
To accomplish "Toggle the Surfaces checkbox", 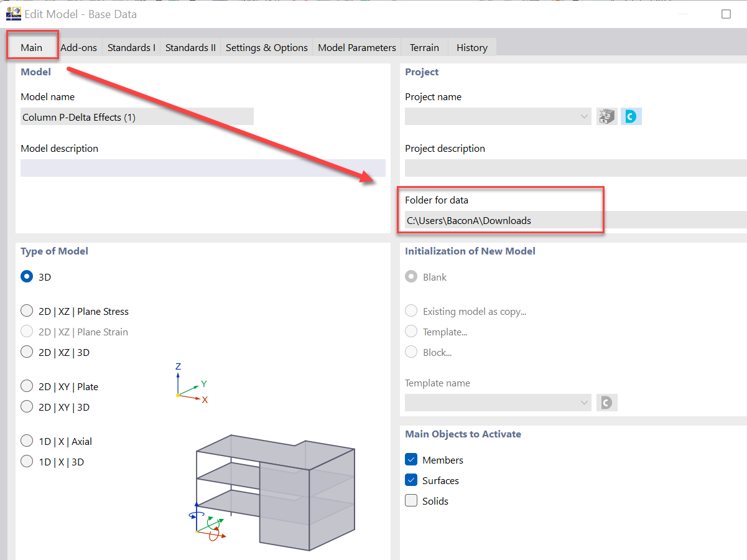I will click(411, 480).
